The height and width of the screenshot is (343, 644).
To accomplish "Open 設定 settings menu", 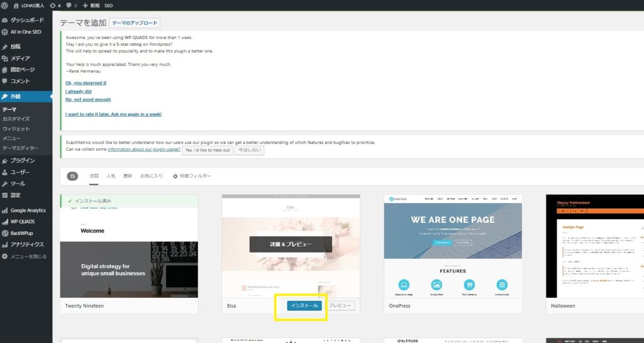I will tap(26, 195).
